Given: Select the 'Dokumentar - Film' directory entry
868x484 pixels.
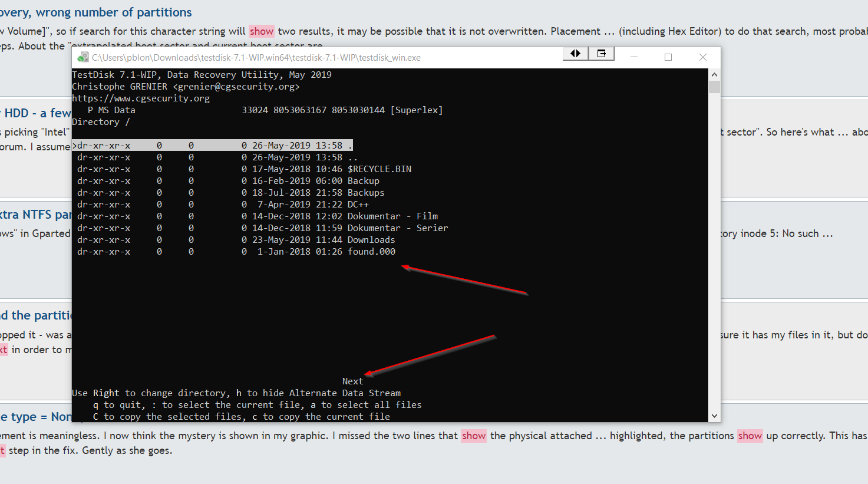Looking at the screenshot, I should click(x=258, y=216).
